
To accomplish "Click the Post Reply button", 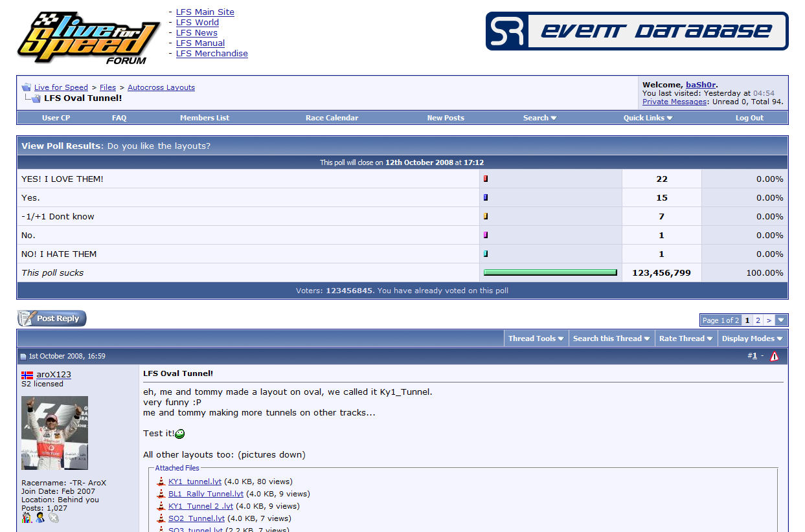I will pos(51,318).
